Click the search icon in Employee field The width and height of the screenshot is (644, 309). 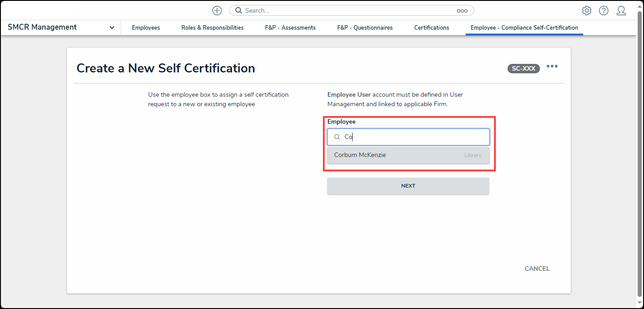click(337, 137)
